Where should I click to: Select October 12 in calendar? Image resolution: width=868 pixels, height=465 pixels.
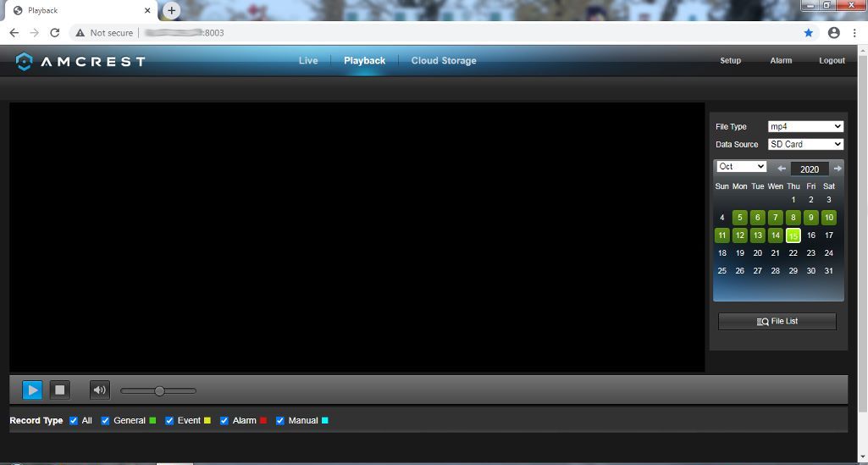point(739,235)
